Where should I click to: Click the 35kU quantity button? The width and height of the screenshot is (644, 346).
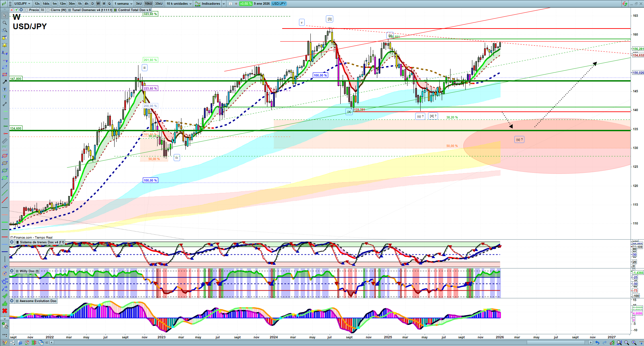coord(159,4)
